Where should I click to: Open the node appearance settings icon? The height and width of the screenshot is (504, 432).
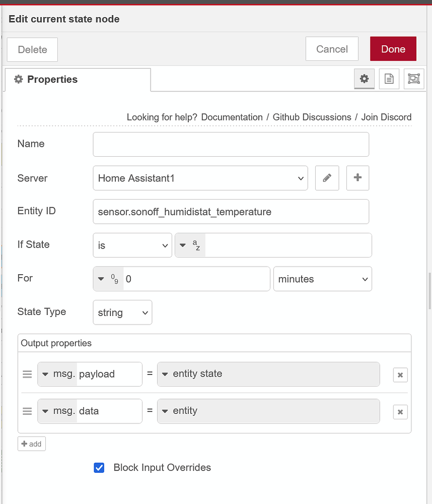[x=413, y=79]
